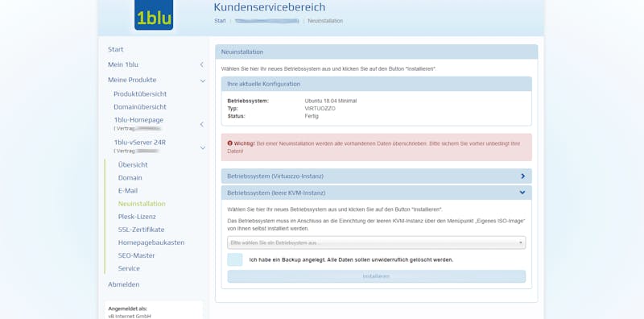Click the Betriebssystem (Virtuozzo-Instanz) header
This screenshot has height=319, width=644.
pos(376,176)
